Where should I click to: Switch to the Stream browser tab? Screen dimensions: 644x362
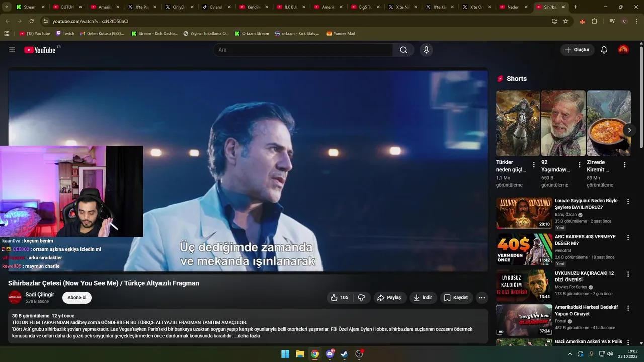tap(30, 7)
